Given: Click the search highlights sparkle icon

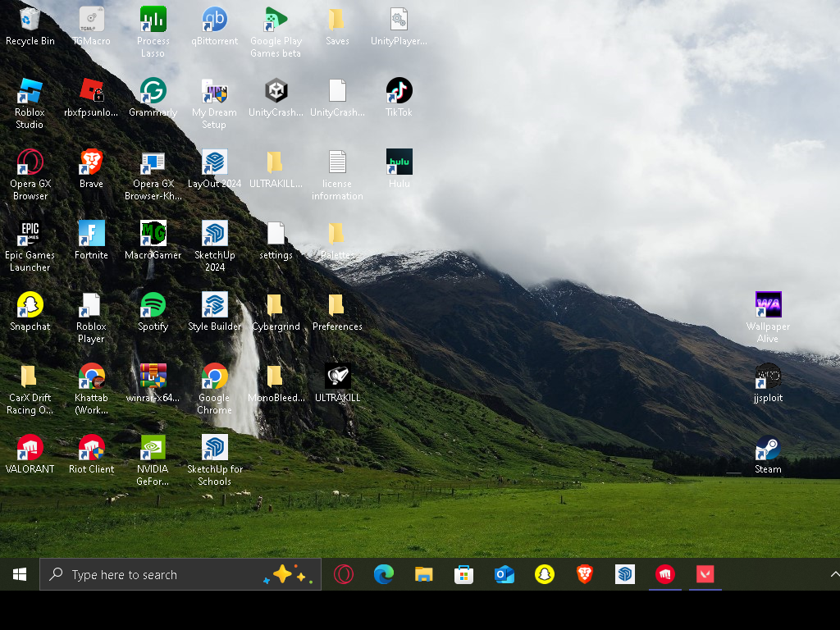Looking at the screenshot, I should pyautogui.click(x=288, y=574).
